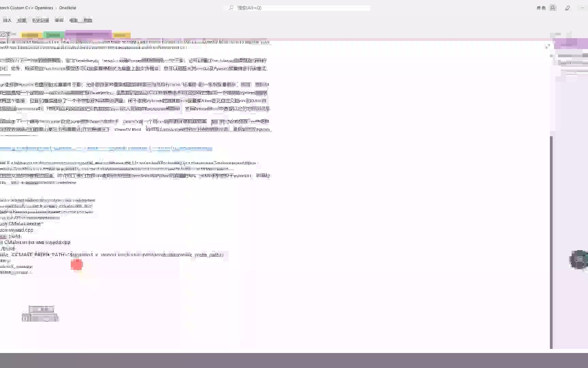The height and width of the screenshot is (368, 588).
Task: Click the magnifier search icon
Action: (231, 8)
